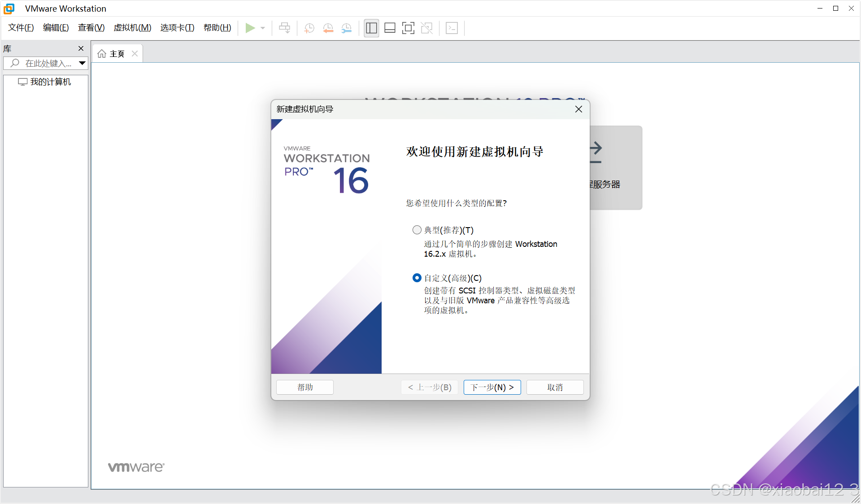Expand the library search filter dropdown
This screenshot has width=861, height=504.
click(x=82, y=63)
